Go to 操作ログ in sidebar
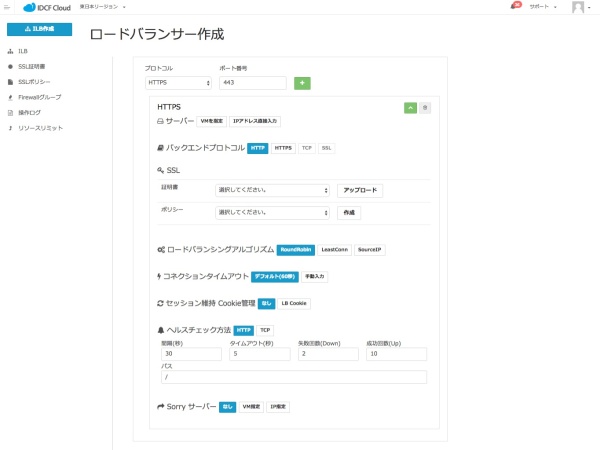The width and height of the screenshot is (600, 450). (29, 113)
